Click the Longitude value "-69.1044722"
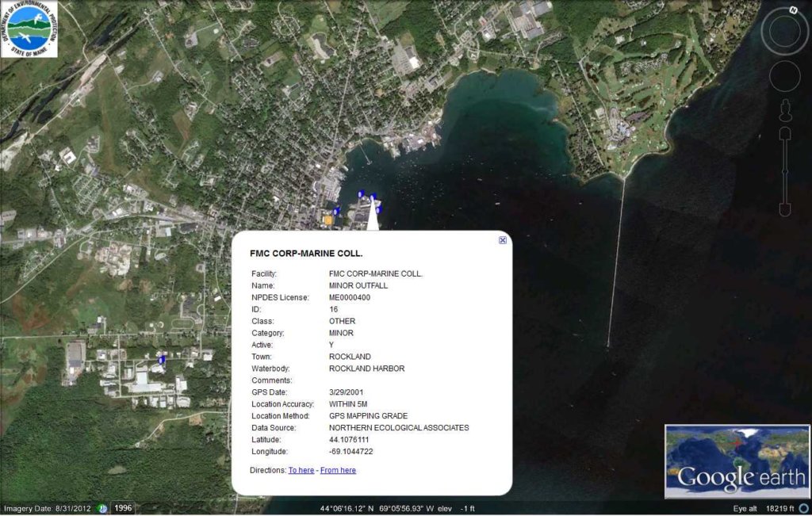 (350, 452)
